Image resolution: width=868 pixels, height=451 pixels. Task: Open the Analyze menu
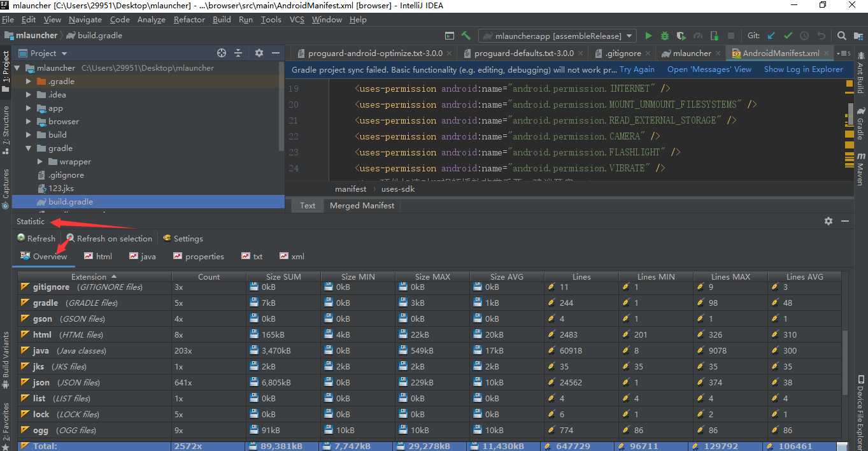coord(152,20)
